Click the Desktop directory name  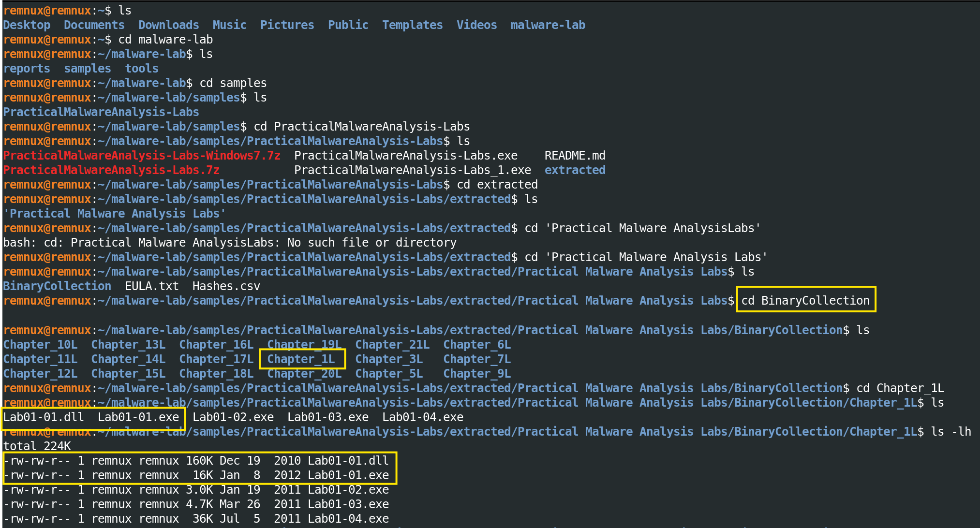point(27,25)
